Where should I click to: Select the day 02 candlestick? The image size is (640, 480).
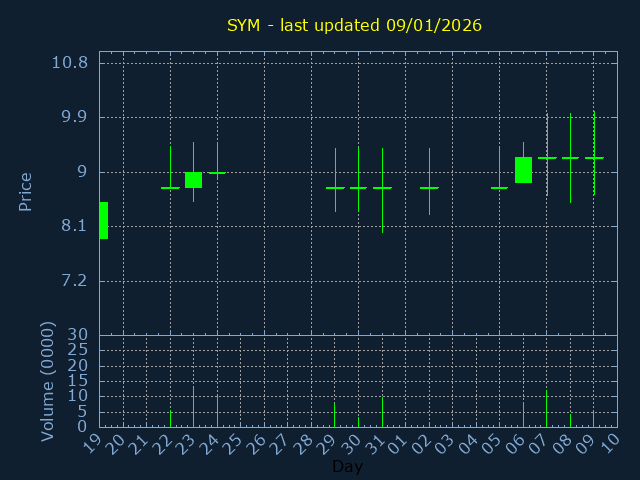429,187
